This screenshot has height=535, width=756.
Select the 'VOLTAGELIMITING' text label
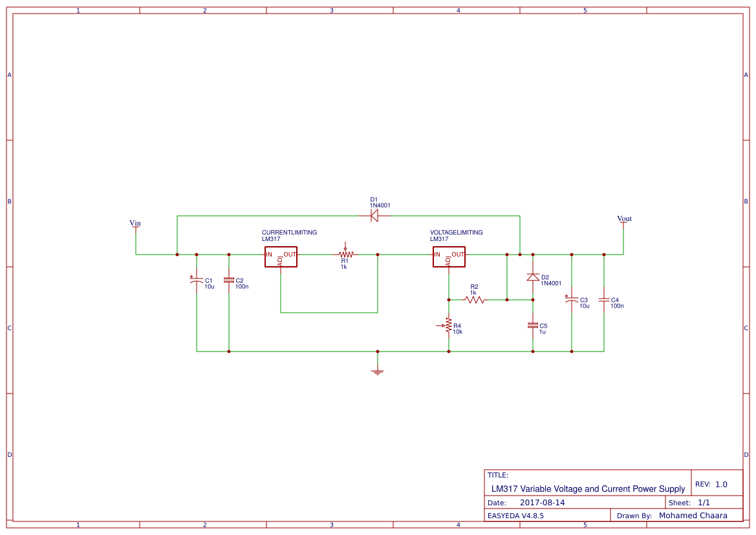[x=456, y=232]
